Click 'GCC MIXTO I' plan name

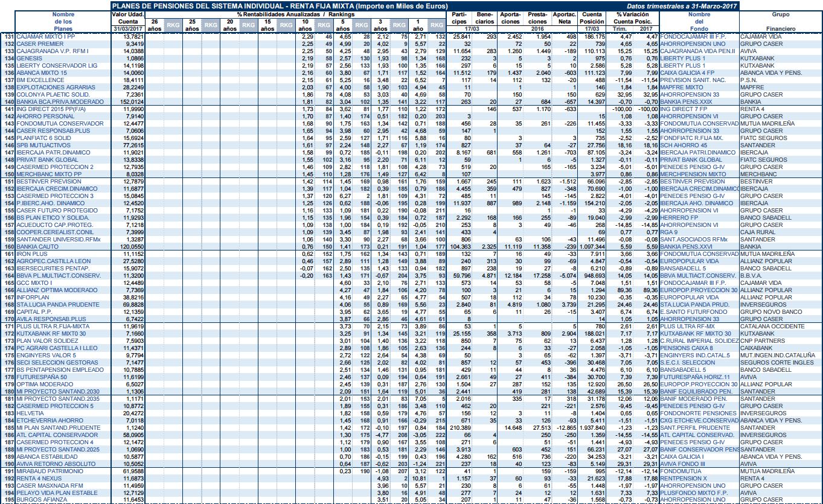(x=34, y=283)
